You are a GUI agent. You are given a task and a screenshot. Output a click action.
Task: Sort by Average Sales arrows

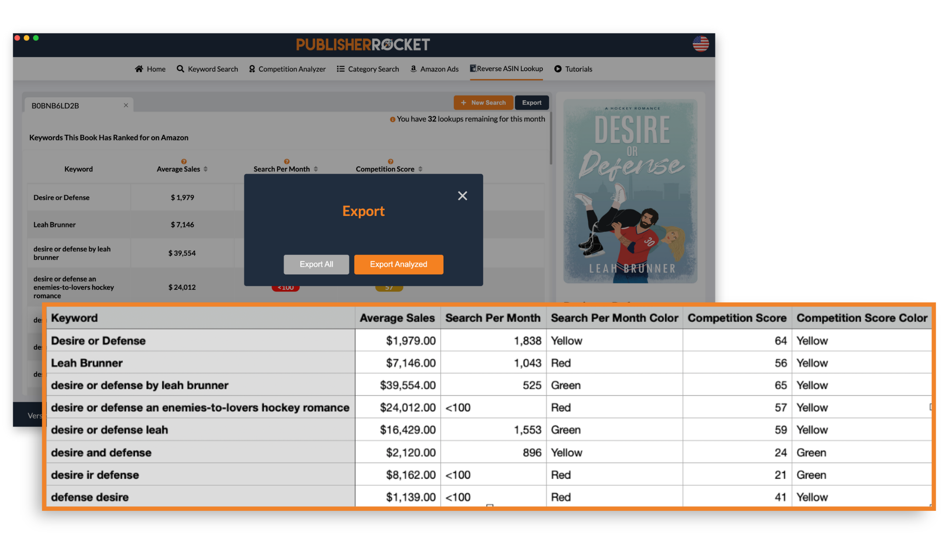(206, 169)
